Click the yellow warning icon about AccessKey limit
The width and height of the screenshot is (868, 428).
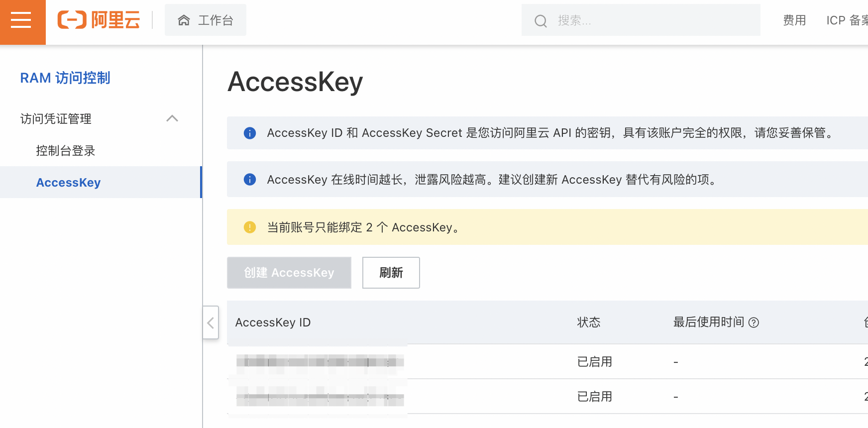pyautogui.click(x=249, y=227)
